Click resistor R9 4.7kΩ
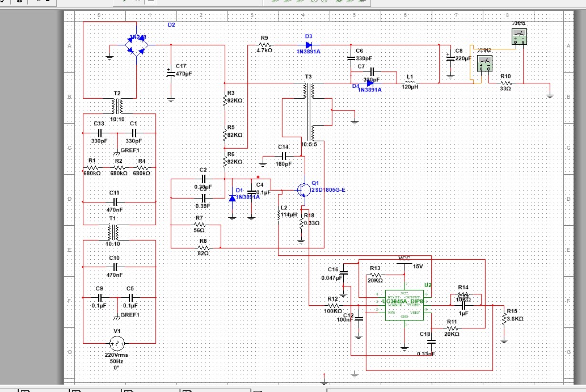Viewport: 586px width, 392px height. point(264,45)
